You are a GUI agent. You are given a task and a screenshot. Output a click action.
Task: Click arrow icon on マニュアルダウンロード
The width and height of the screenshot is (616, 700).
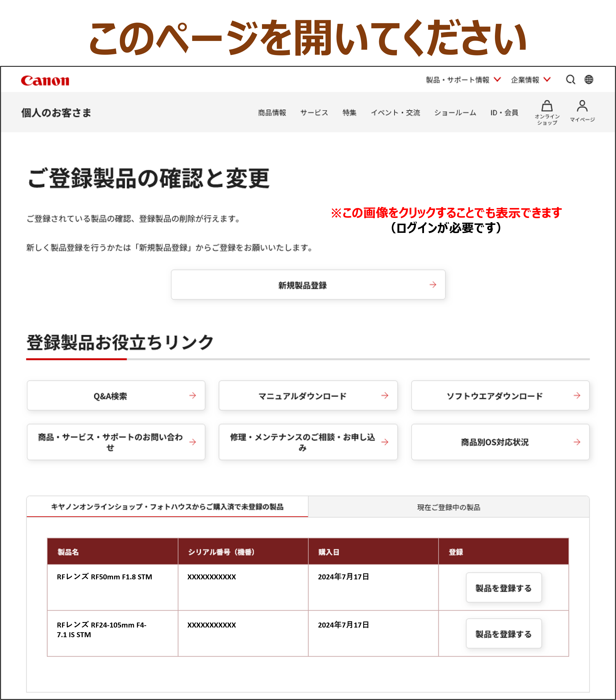click(x=385, y=395)
